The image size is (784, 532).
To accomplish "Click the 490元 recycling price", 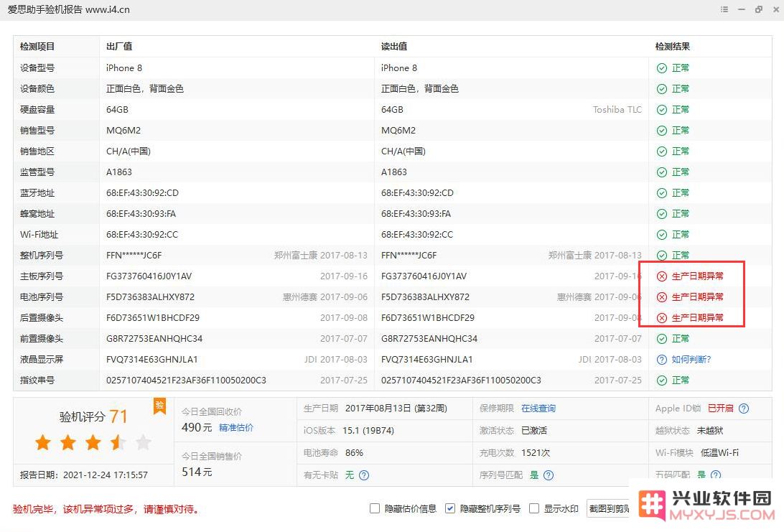I will [x=197, y=427].
